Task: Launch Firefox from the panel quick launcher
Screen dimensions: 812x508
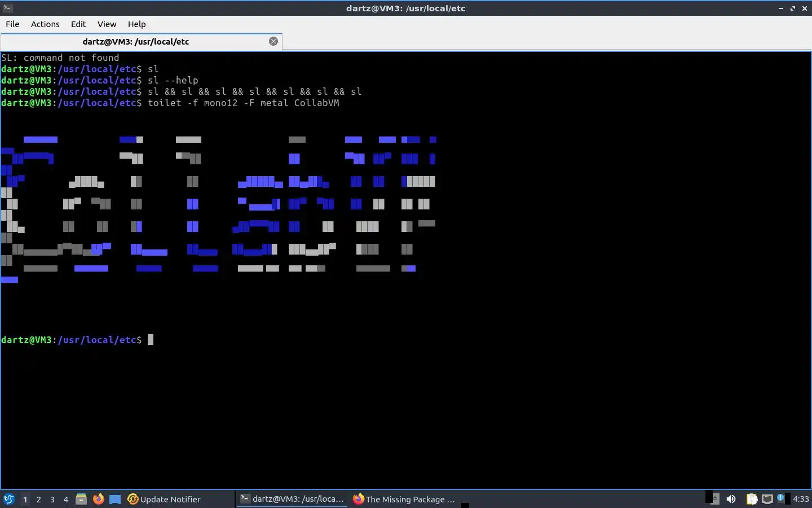Action: [98, 499]
